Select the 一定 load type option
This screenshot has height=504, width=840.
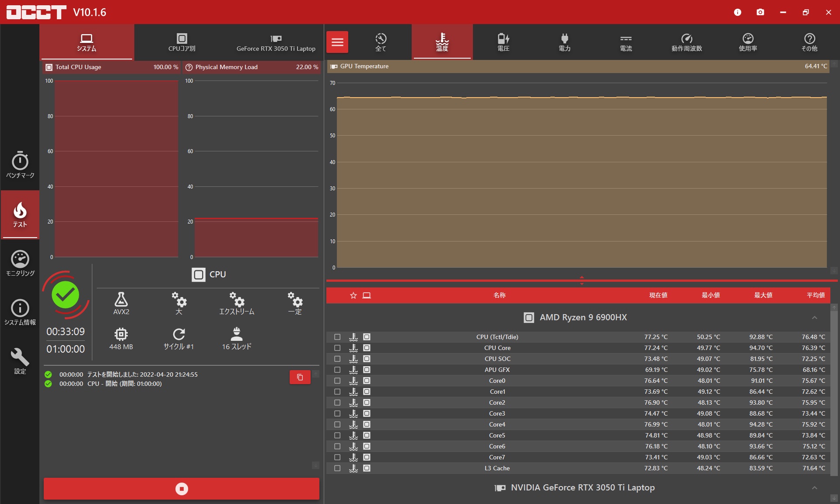point(295,303)
